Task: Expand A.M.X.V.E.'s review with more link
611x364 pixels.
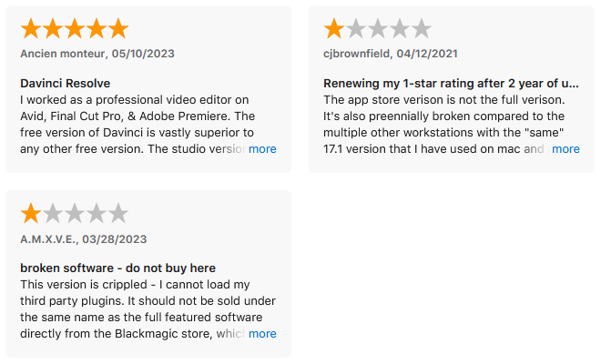Action: point(262,334)
